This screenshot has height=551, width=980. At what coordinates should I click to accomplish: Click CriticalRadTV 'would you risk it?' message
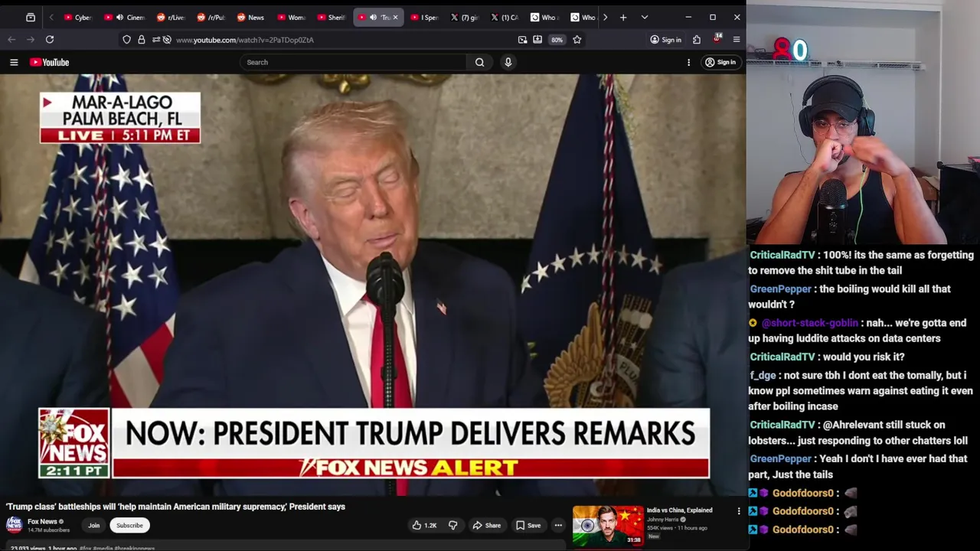coord(827,357)
